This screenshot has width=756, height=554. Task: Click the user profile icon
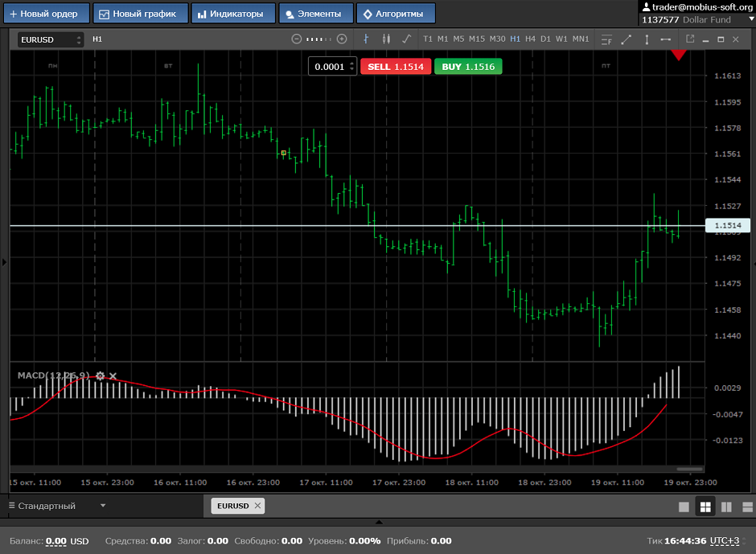(646, 6)
